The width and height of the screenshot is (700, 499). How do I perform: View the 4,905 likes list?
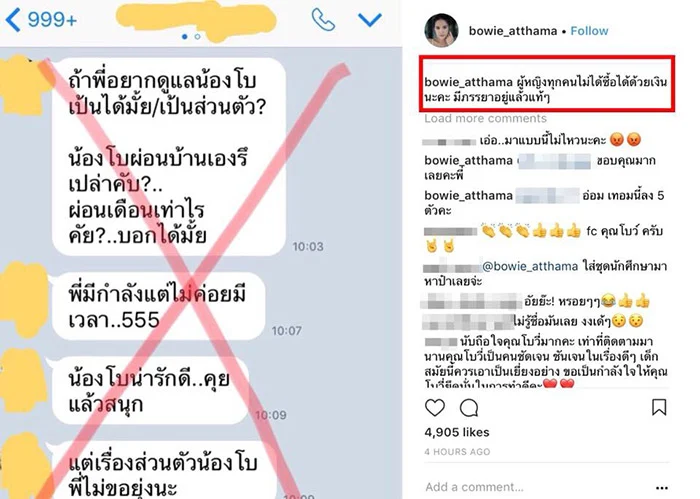457,432
